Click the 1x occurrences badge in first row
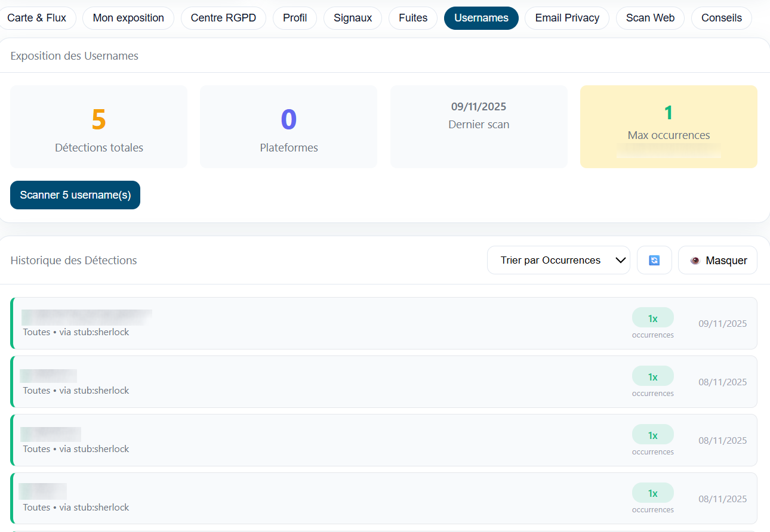This screenshot has width=770, height=532. (652, 318)
